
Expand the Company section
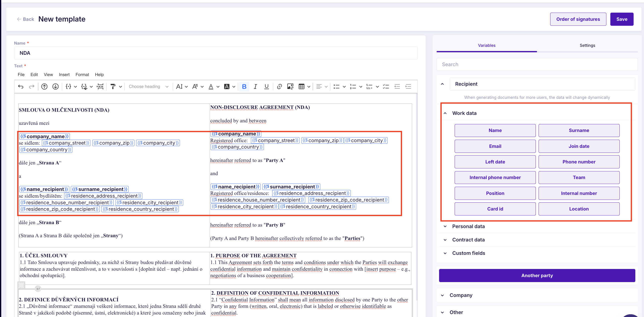click(x=443, y=295)
